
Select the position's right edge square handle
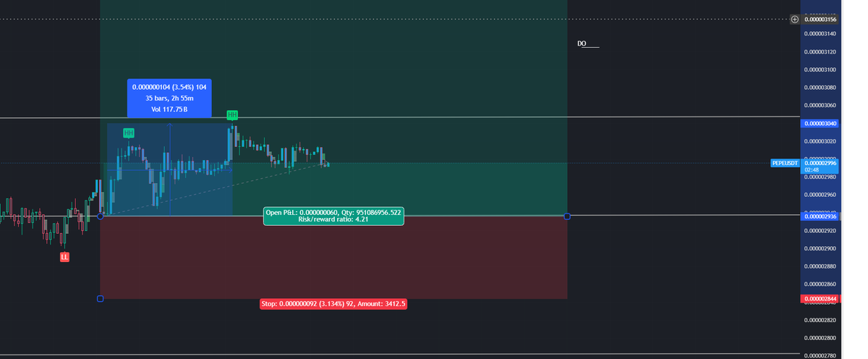point(567,216)
